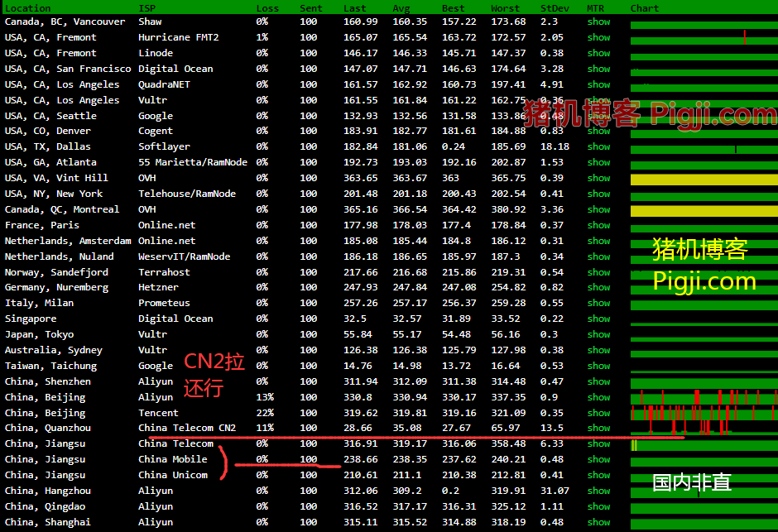The height and width of the screenshot is (532, 778).
Task: Open show link for Quanzhou China Telecom CN2
Action: [598, 428]
